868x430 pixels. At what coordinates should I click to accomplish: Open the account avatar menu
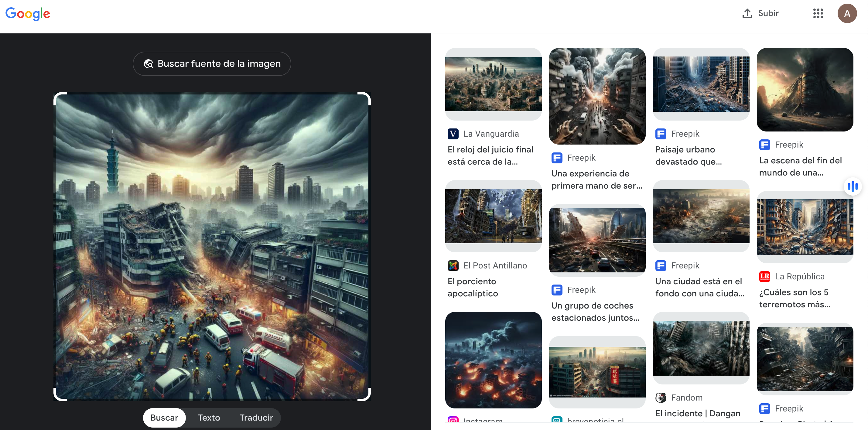(x=847, y=13)
